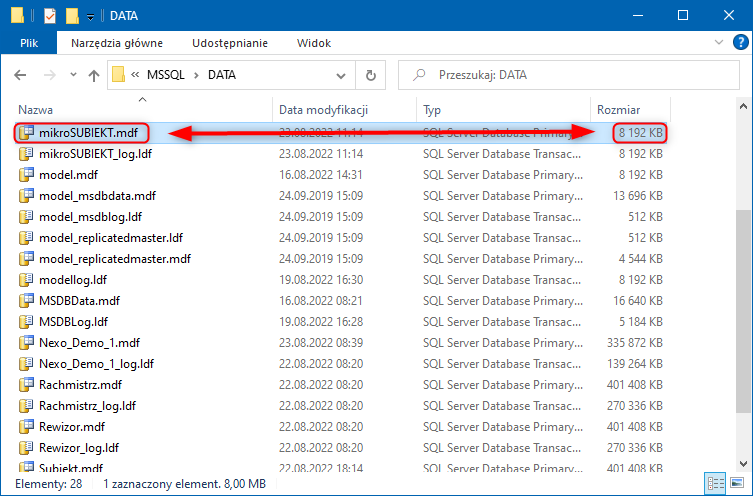Click the MSSQL breadcrumb in address bar
Screen dimensions: 753x496
pyautogui.click(x=168, y=75)
